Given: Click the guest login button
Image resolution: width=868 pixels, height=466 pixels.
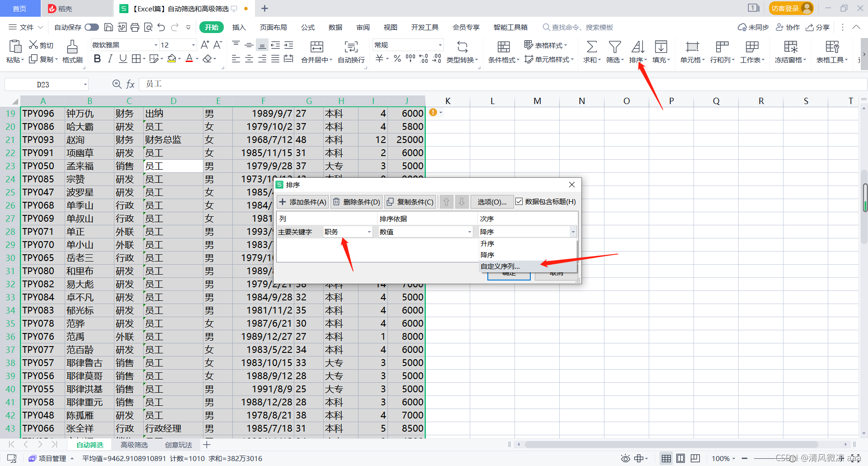Looking at the screenshot, I should [791, 8].
